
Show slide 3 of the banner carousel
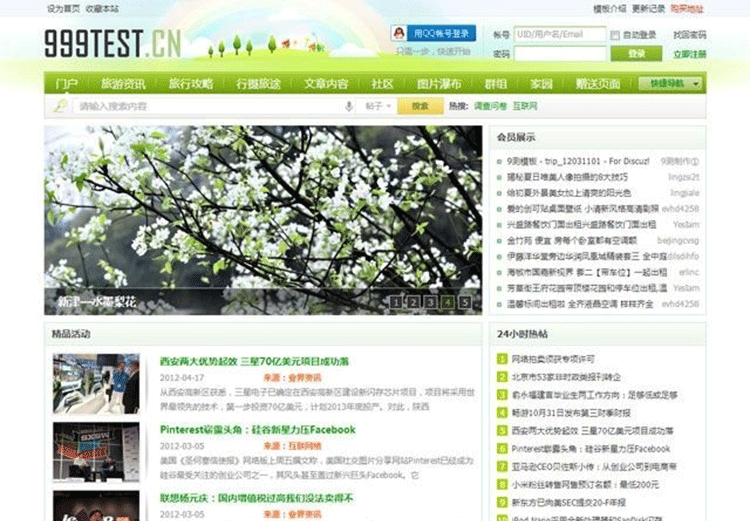pyautogui.click(x=430, y=302)
